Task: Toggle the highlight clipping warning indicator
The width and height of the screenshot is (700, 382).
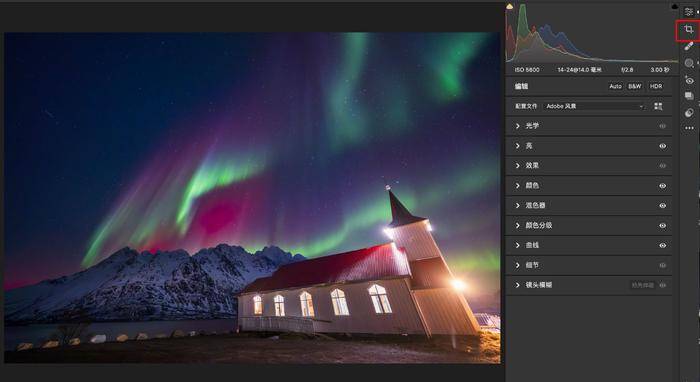Action: [675, 6]
